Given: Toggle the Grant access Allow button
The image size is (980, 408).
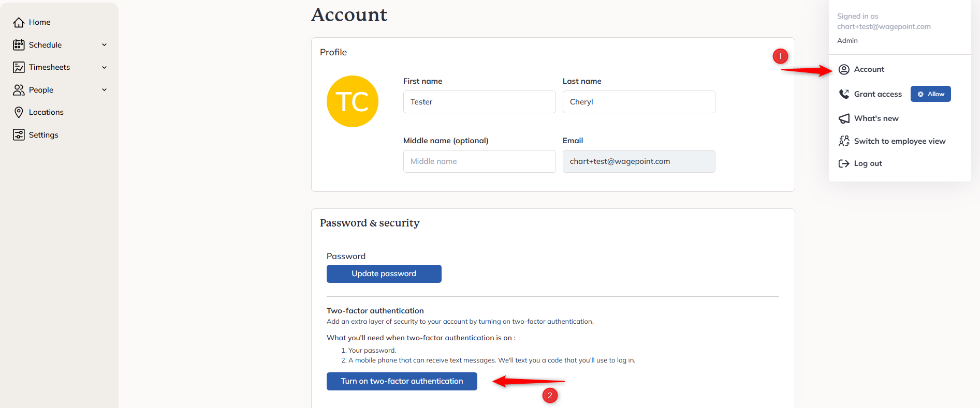Looking at the screenshot, I should [930, 94].
